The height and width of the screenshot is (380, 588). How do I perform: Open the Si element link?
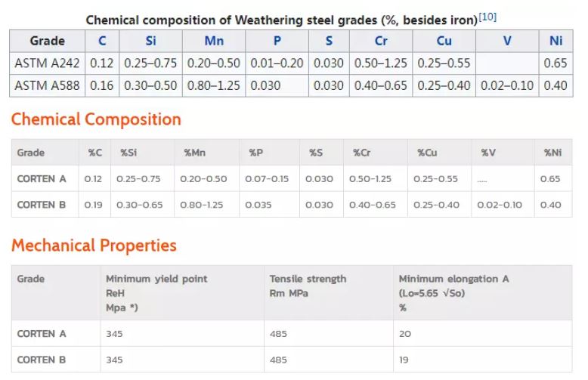pos(150,41)
